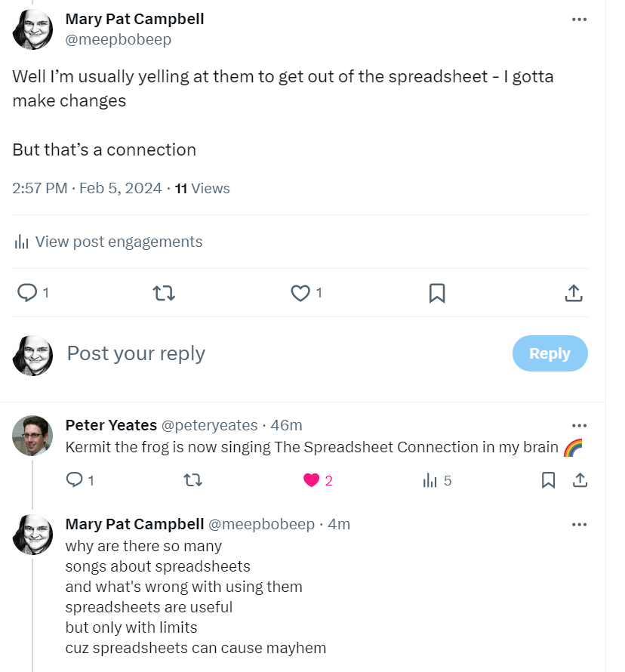Image resolution: width=625 pixels, height=672 pixels.
Task: Open Peter Yeates profile picture
Action: [32, 436]
